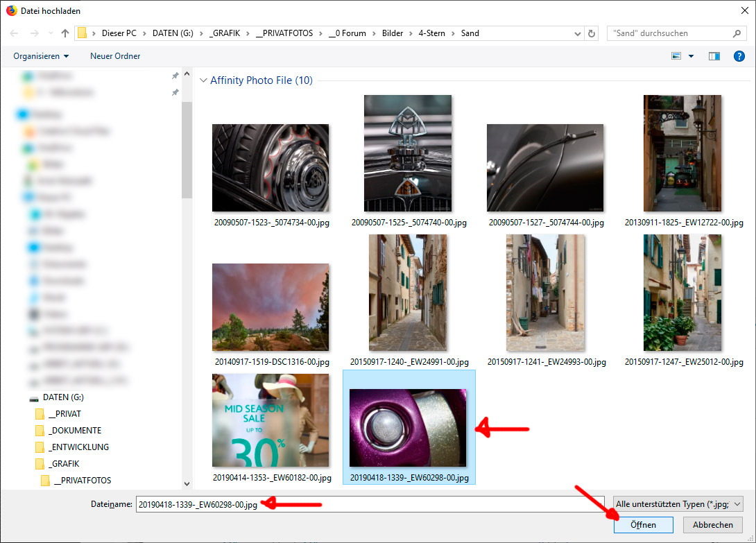756x543 pixels.
Task: Select the Maybach emblem thumbnail 5074740
Action: point(408,153)
